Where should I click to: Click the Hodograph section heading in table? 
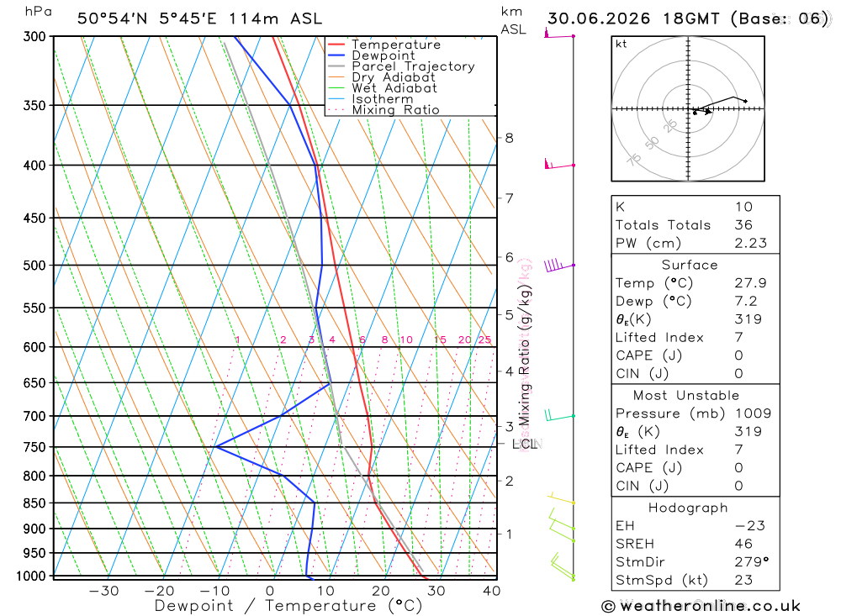tap(688, 508)
